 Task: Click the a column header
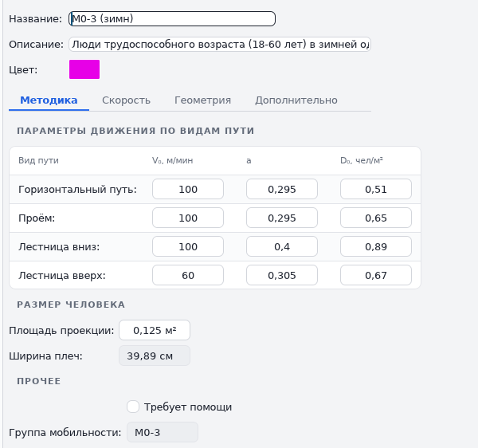click(249, 160)
